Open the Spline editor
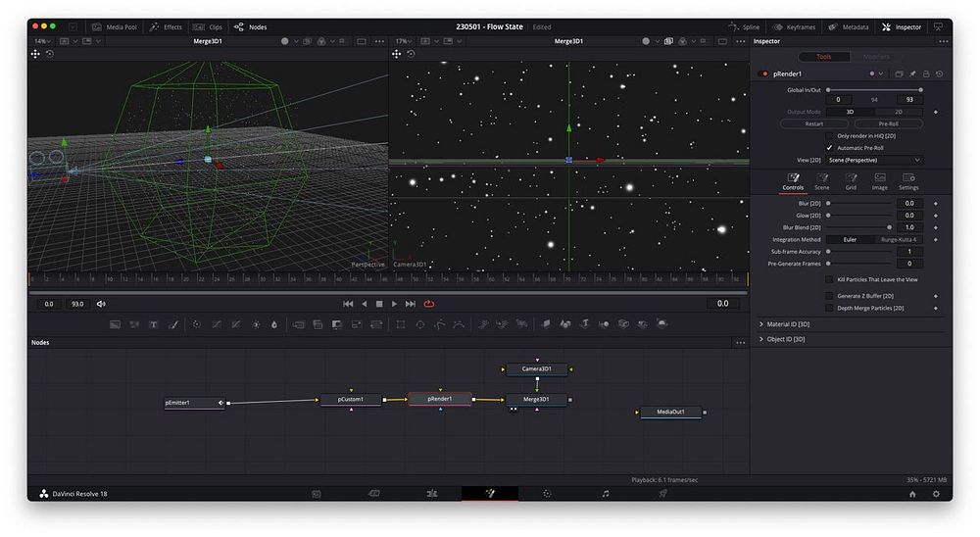The width and height of the screenshot is (980, 537). (744, 26)
